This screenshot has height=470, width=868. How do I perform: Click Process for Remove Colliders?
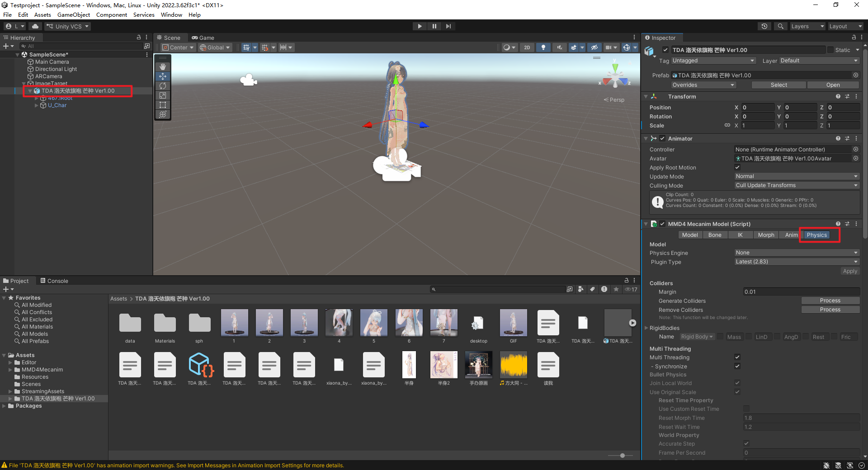coord(830,310)
